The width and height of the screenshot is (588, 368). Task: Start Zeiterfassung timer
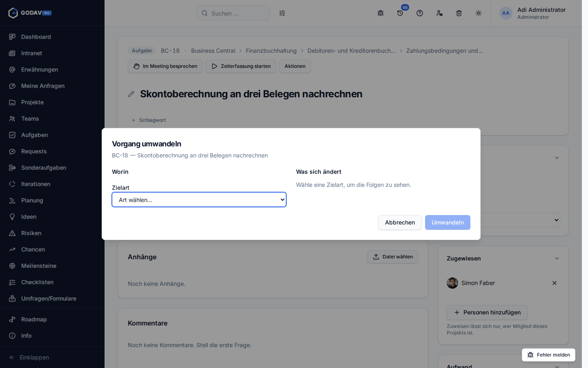click(x=241, y=66)
